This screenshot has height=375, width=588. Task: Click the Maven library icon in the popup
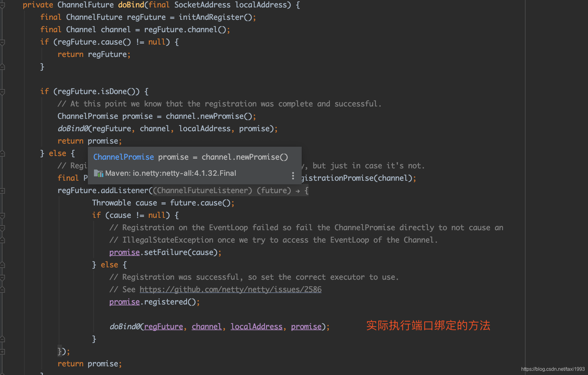(x=98, y=173)
